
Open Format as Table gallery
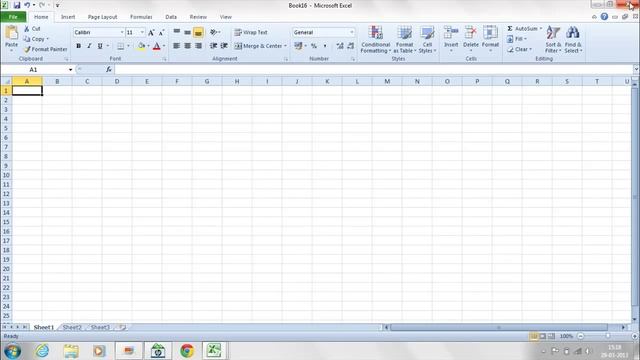(404, 39)
